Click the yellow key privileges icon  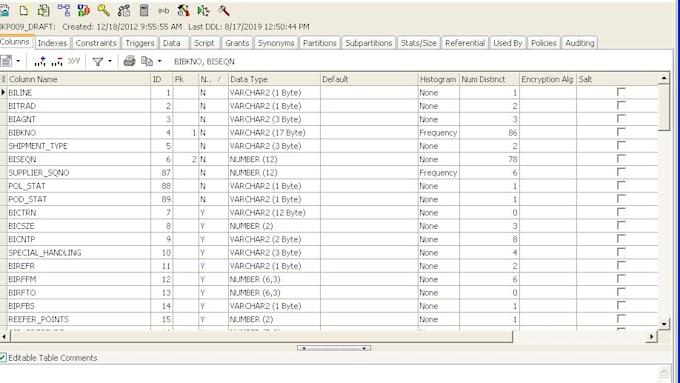[104, 10]
